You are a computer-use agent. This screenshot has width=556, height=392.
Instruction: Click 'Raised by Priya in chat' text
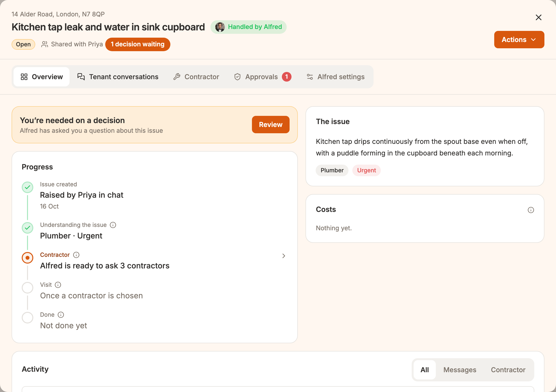pos(82,195)
